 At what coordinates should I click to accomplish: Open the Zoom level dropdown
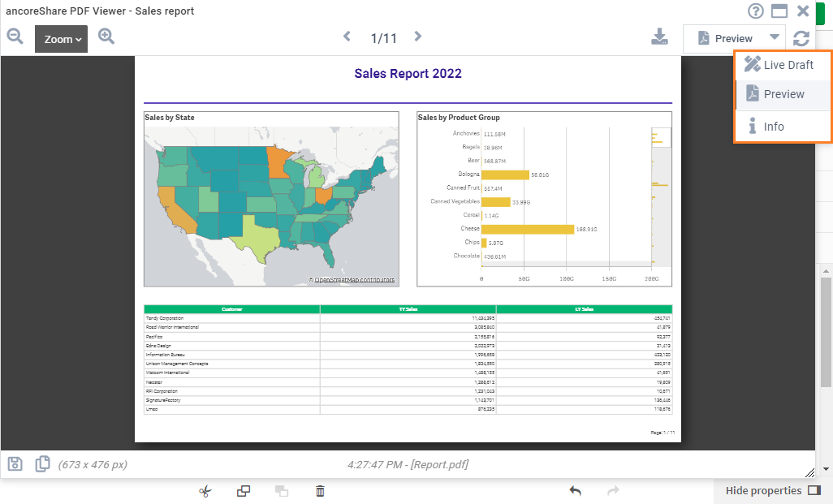point(62,39)
